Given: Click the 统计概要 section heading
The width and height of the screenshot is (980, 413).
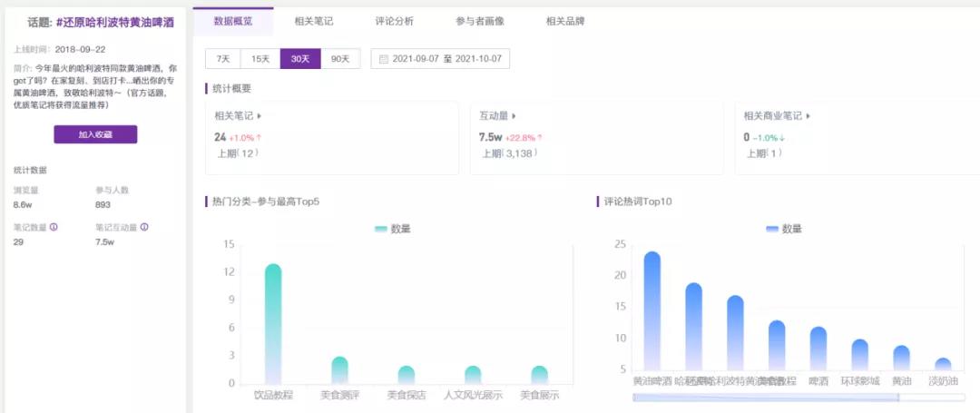Looking at the screenshot, I should [232, 89].
